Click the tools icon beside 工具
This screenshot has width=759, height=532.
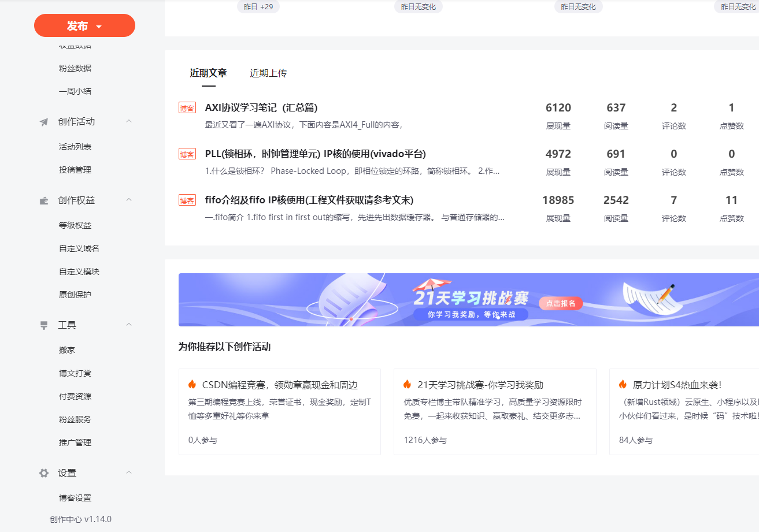tap(43, 325)
